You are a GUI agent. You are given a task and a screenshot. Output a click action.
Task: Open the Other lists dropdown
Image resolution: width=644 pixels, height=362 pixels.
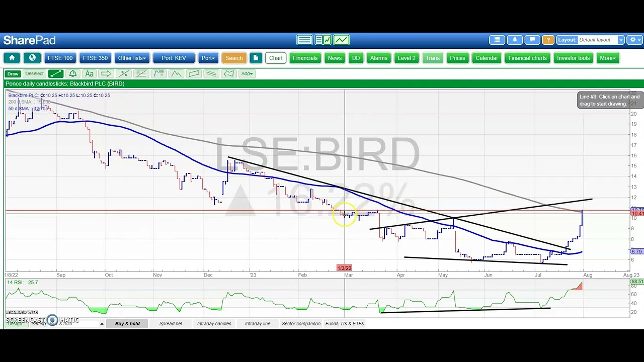point(132,58)
